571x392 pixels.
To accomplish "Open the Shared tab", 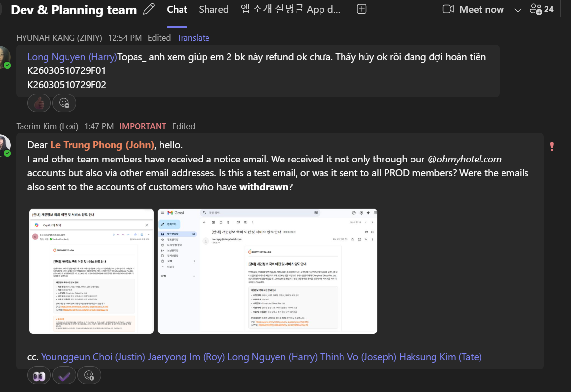I will point(213,9).
